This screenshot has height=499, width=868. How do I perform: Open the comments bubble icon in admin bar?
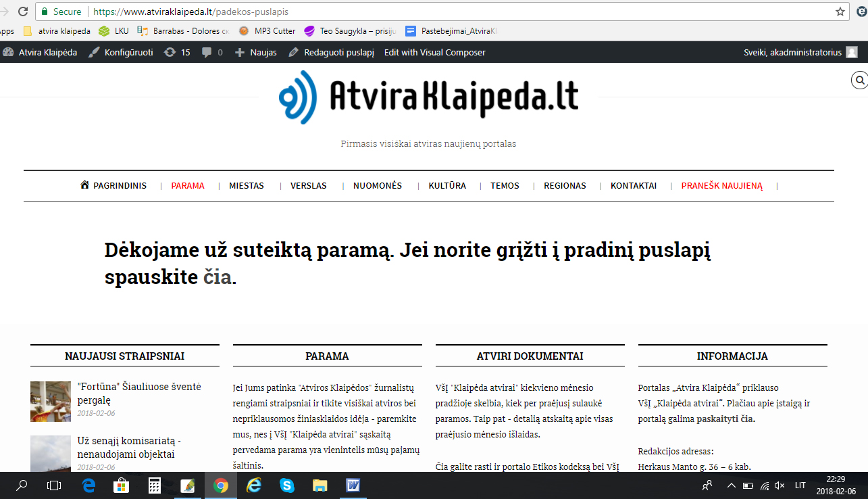212,52
